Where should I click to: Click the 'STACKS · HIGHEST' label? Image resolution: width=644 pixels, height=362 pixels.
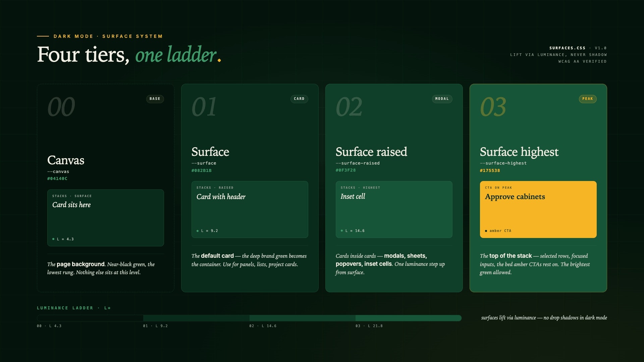[x=361, y=188]
